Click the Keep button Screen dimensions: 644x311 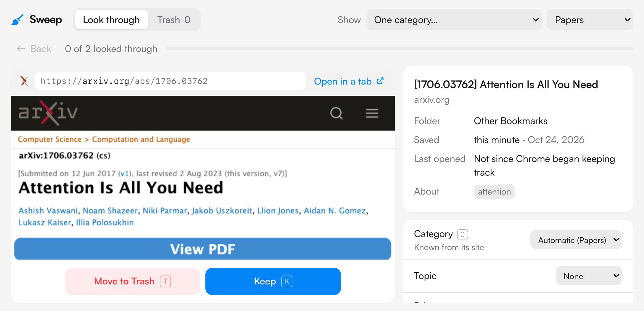point(273,281)
